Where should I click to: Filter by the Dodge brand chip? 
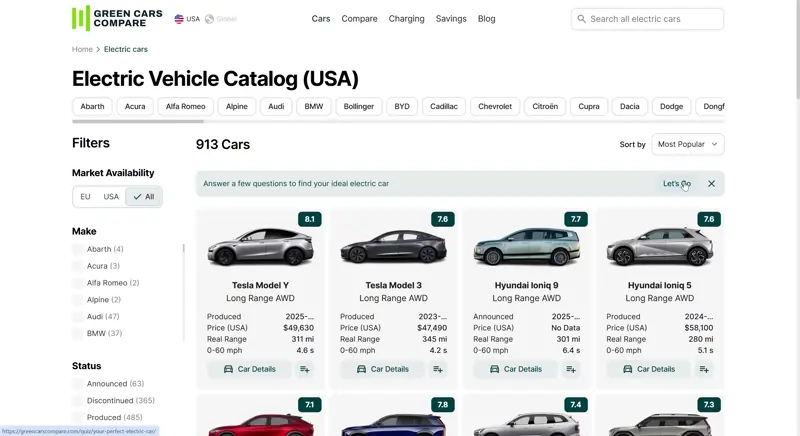click(671, 107)
